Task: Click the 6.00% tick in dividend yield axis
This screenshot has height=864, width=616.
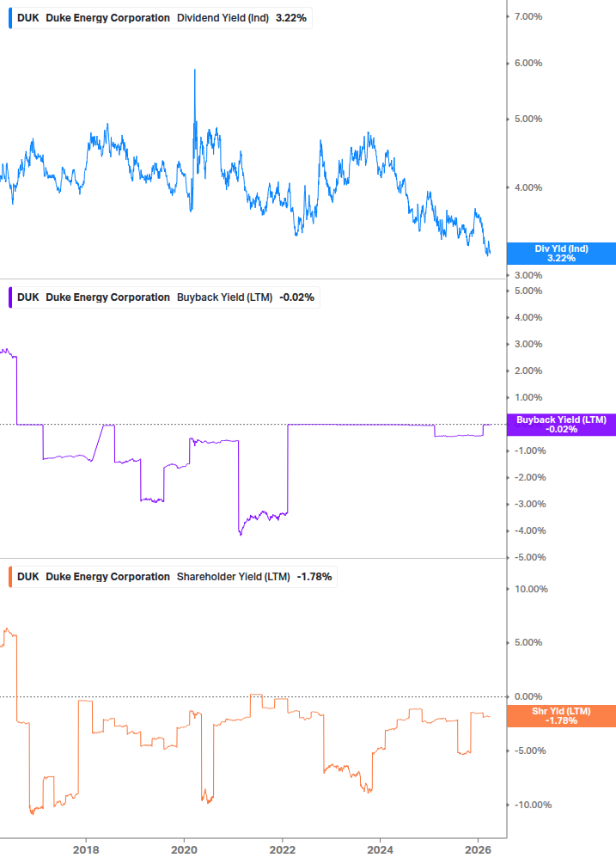Action: 528,63
